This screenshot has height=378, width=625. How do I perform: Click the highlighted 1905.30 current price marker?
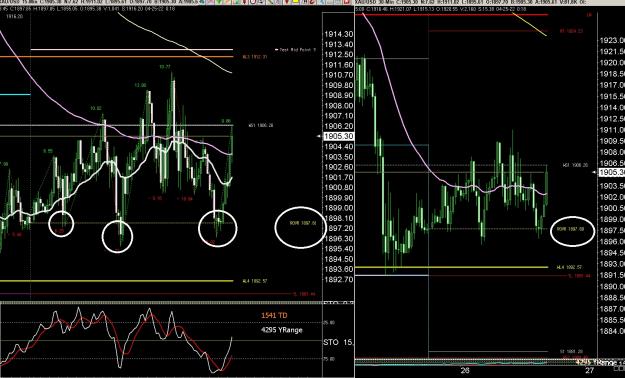coord(339,136)
